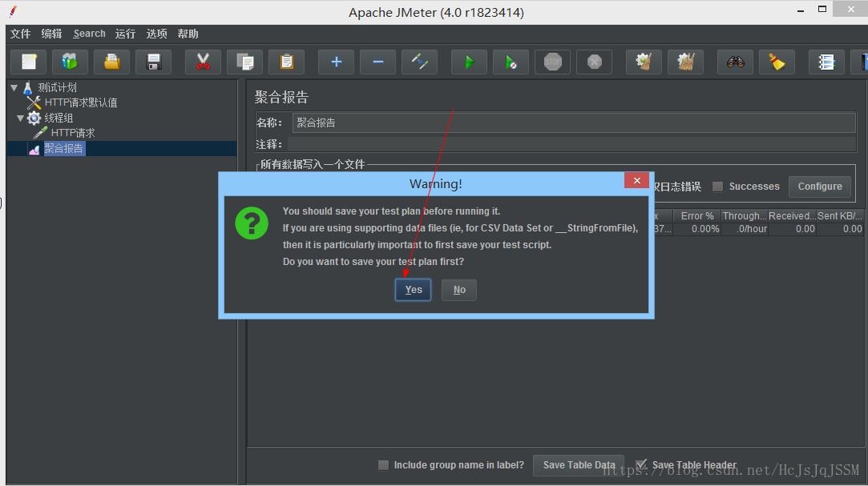Click the Shutdown test icon
The width and height of the screenshot is (868, 486).
595,62
